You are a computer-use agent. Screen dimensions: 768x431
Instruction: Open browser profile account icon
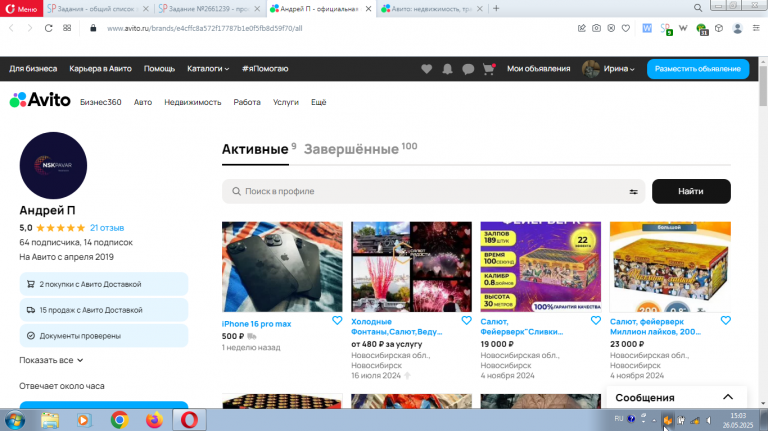[737, 28]
